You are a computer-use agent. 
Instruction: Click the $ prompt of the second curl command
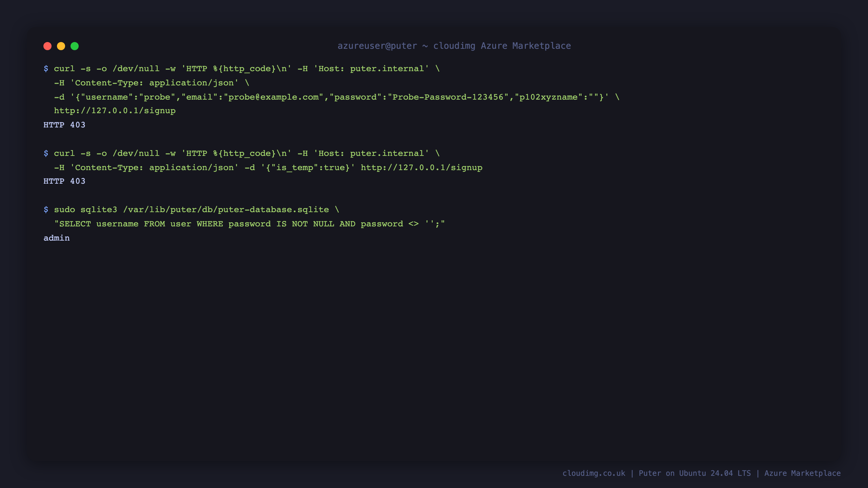point(46,154)
